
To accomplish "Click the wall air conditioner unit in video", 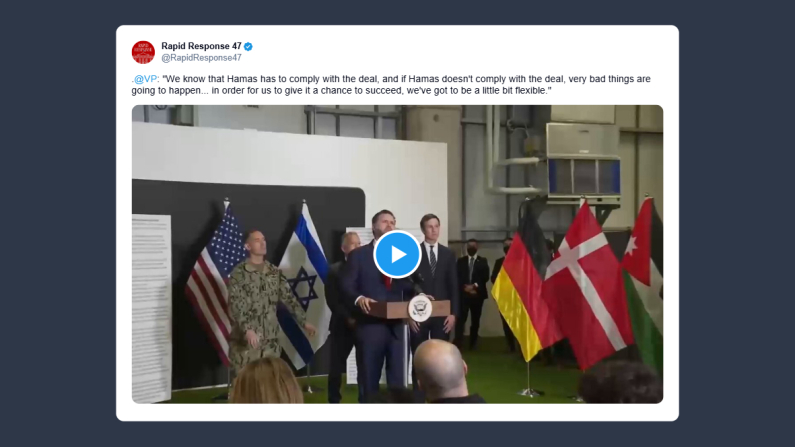I will [583, 162].
